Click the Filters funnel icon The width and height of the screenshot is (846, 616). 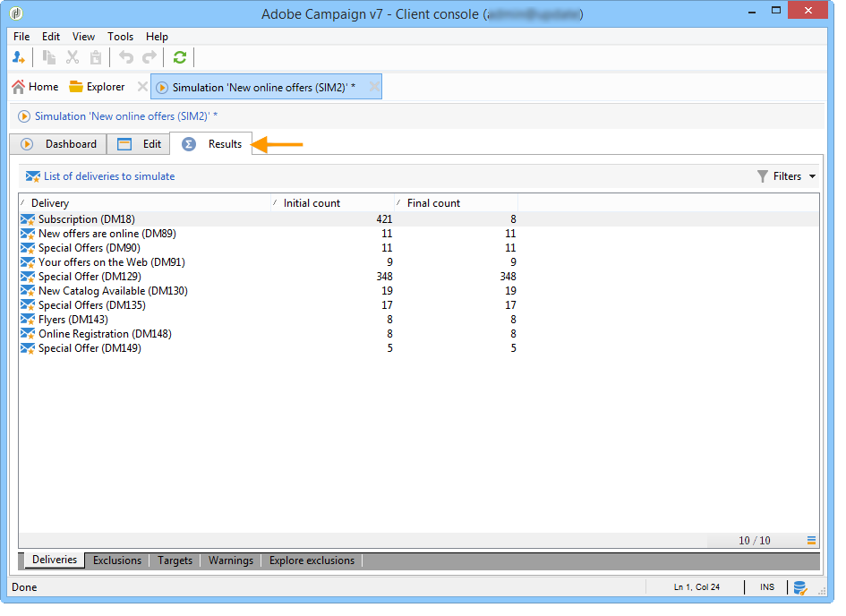[763, 177]
